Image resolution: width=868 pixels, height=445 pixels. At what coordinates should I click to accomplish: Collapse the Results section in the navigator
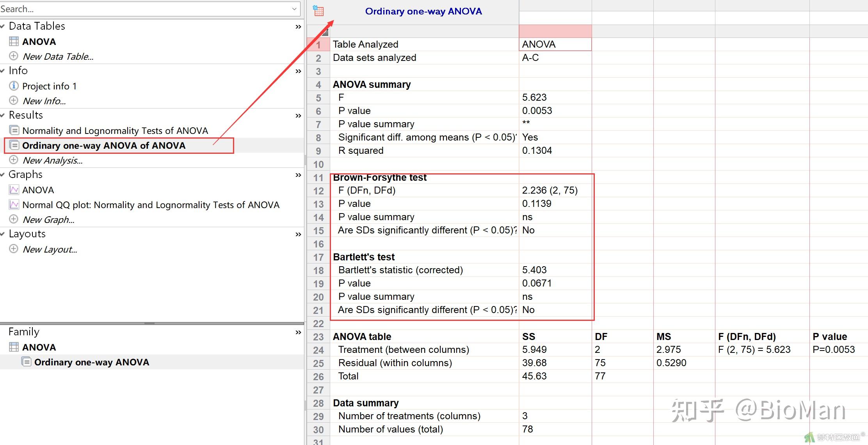(x=3, y=115)
